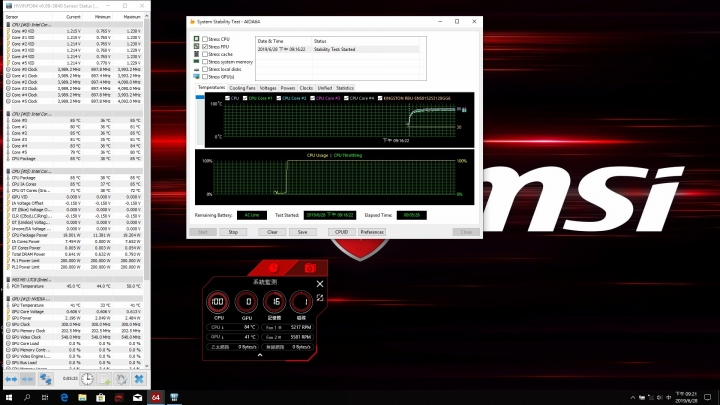Viewport: 720px width, 405px height.
Task: Switch to Unified tab
Action: (325, 88)
